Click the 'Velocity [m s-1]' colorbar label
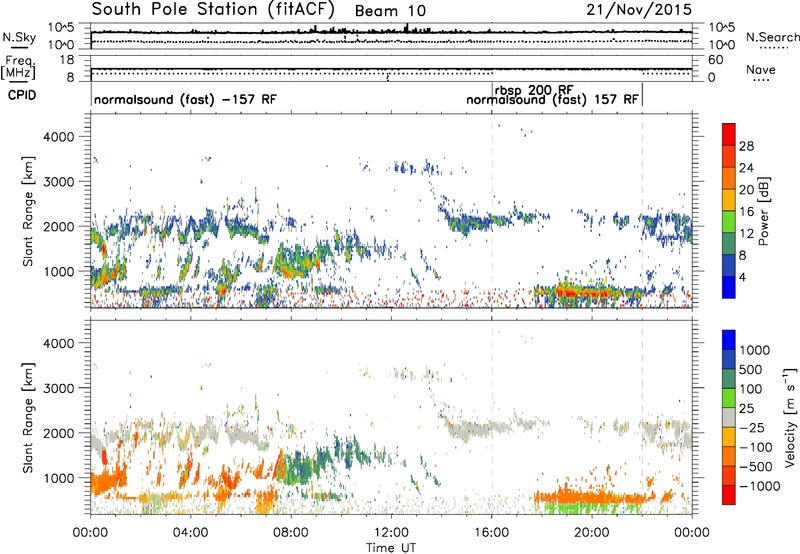The height and width of the screenshot is (554, 800). pos(790,418)
